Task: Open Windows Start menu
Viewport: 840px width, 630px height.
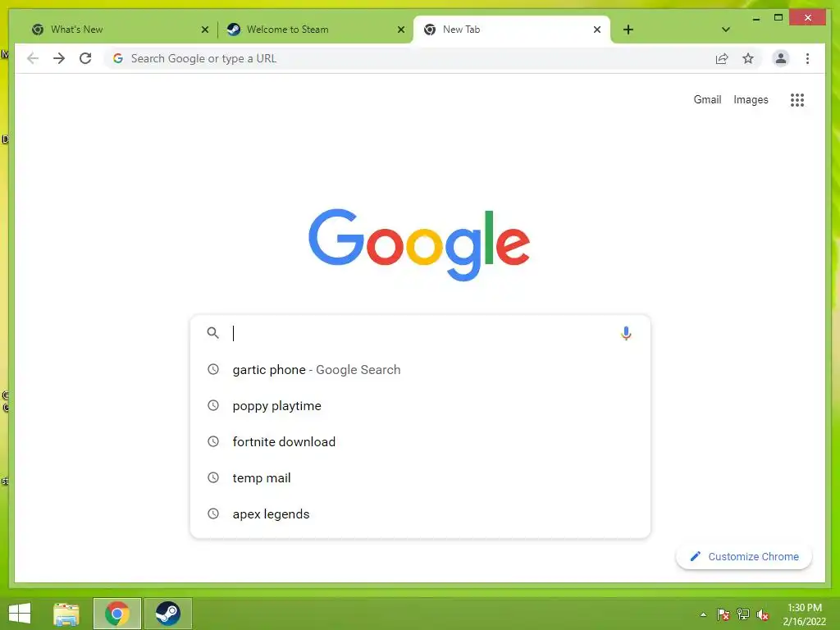Action: [x=20, y=614]
